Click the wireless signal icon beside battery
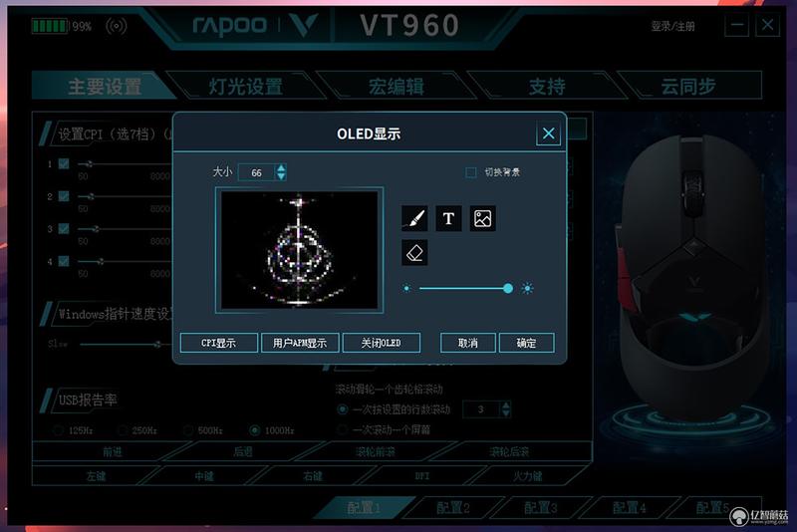Screen dimensions: 797x532 click(116, 26)
